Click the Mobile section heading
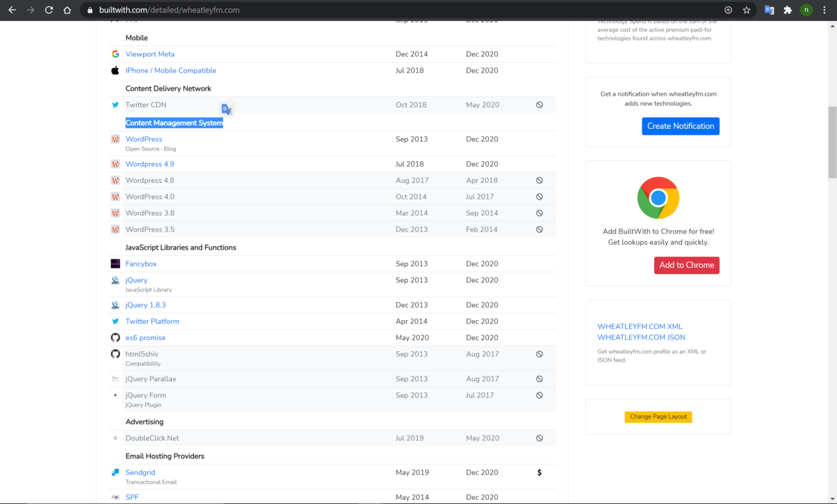The height and width of the screenshot is (504, 837). 137,38
